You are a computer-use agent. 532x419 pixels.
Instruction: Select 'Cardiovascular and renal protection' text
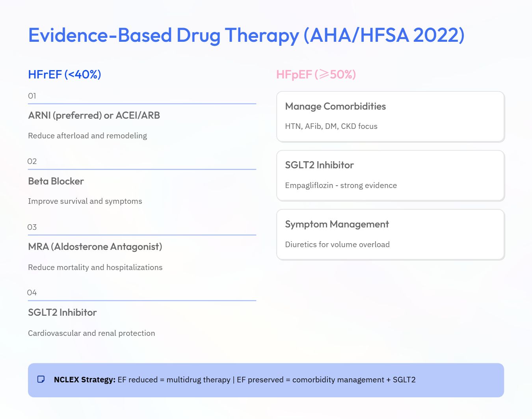pos(91,333)
